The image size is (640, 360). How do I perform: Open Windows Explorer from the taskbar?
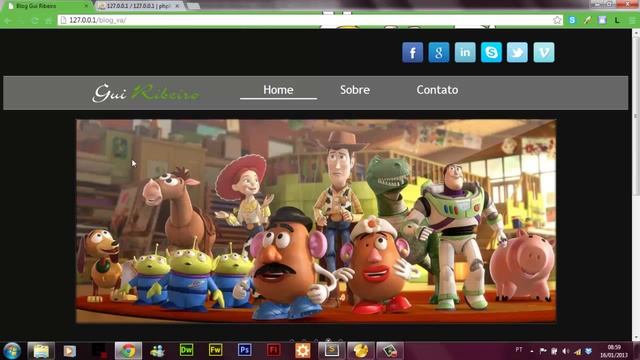pos(41,351)
